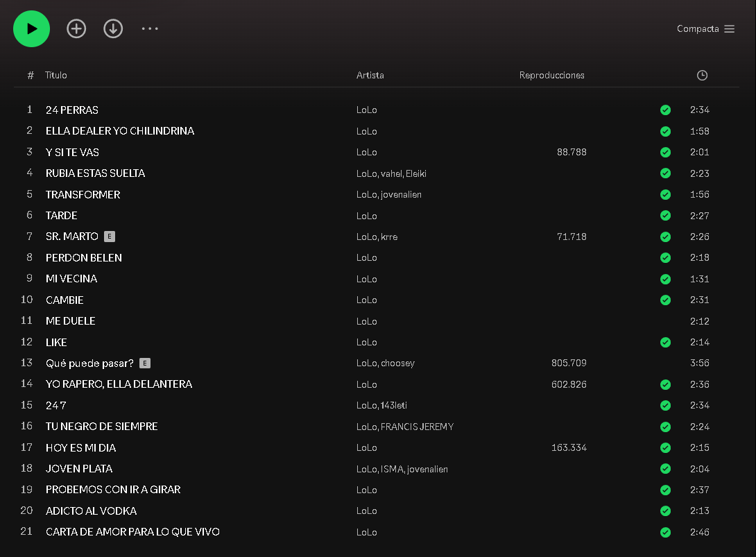The width and height of the screenshot is (756, 557).
Task: Add album to library with plus icon
Action: pos(76,29)
